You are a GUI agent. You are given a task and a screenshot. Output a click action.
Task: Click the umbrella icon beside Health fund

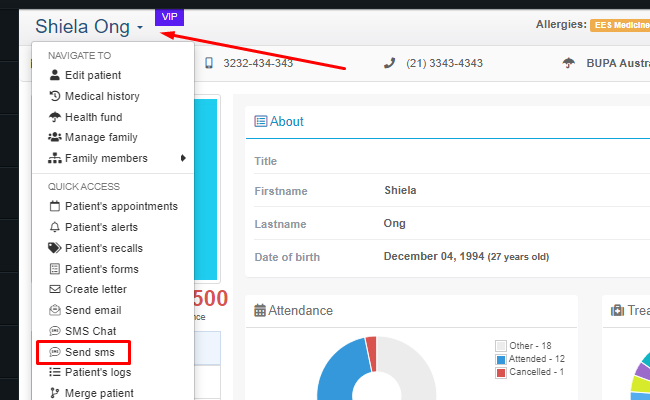[x=55, y=117]
